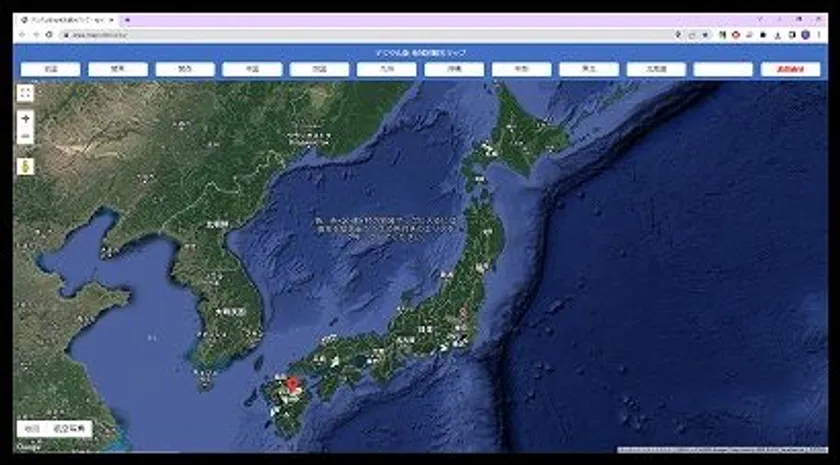Jump to the 中部 region
The height and width of the screenshot is (465, 840).
pyautogui.click(x=522, y=69)
